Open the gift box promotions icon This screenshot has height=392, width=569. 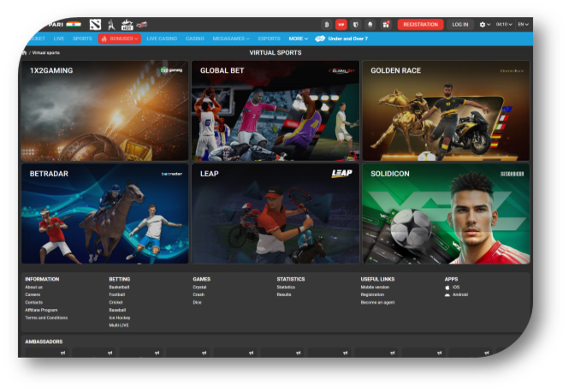[x=385, y=25]
